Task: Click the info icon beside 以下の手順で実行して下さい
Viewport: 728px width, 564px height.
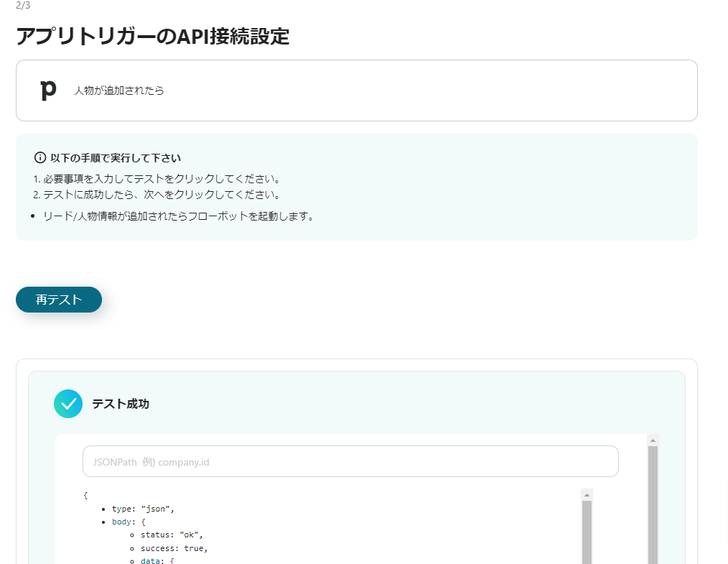Action: pos(40,158)
